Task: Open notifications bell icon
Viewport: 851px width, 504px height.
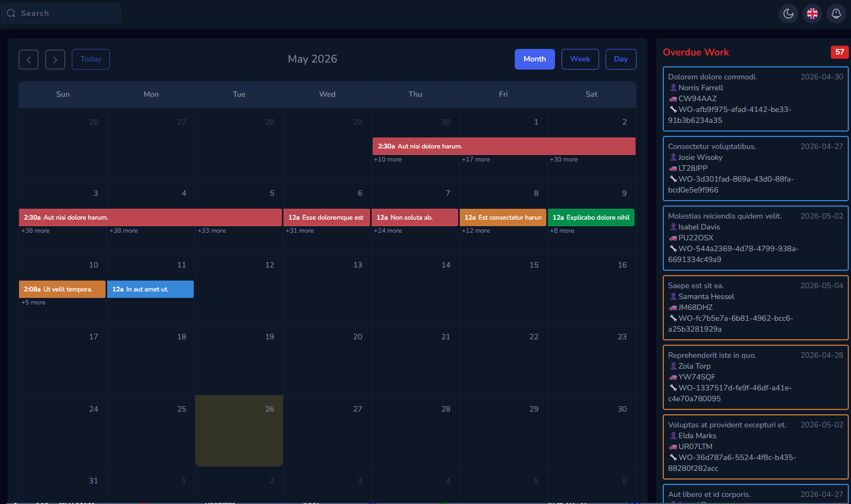Action: (x=836, y=14)
